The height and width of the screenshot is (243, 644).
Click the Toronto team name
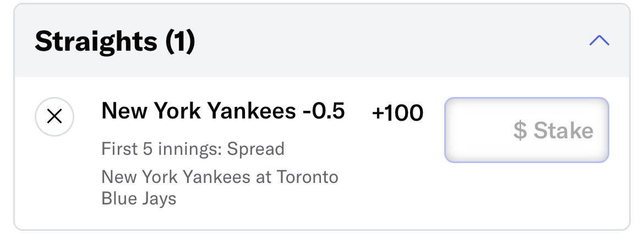tap(308, 177)
